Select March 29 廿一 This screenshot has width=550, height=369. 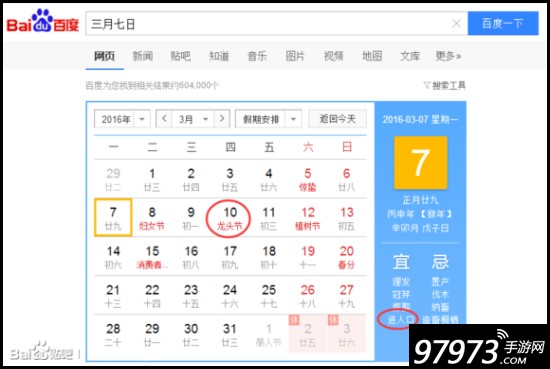pyautogui.click(x=152, y=334)
